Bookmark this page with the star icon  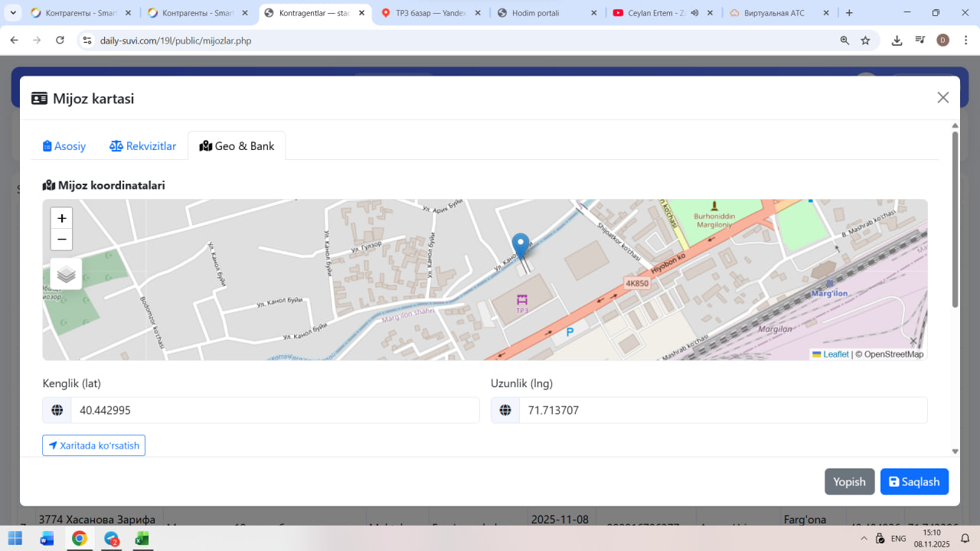click(x=865, y=41)
